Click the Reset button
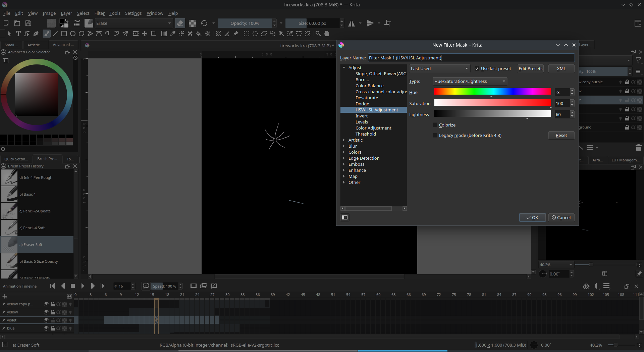Viewport: 644px width, 352px height. (x=561, y=135)
